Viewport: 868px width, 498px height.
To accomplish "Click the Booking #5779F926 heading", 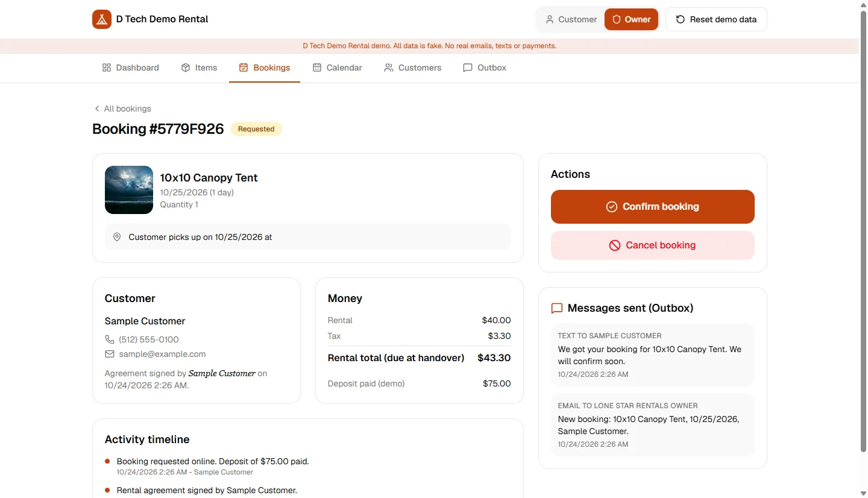I will (x=158, y=129).
